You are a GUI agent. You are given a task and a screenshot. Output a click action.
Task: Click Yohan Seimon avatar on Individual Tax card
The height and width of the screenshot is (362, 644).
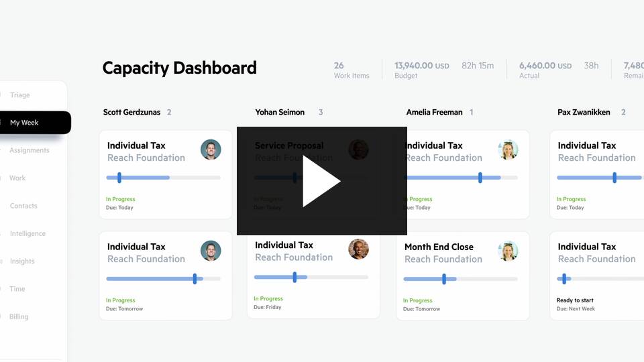click(358, 249)
